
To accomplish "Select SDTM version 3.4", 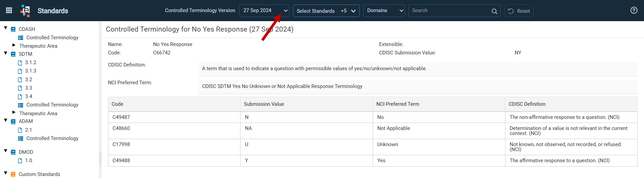I will coord(29,96).
